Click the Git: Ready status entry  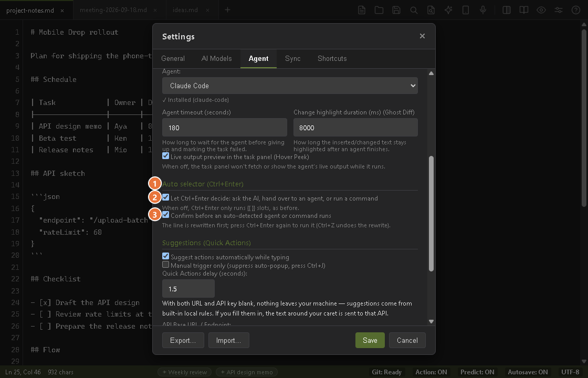386,372
